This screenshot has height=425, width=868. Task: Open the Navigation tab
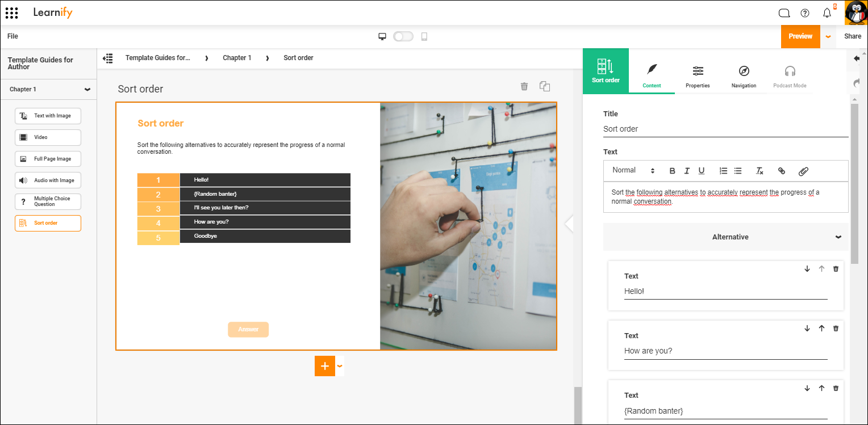pyautogui.click(x=743, y=75)
